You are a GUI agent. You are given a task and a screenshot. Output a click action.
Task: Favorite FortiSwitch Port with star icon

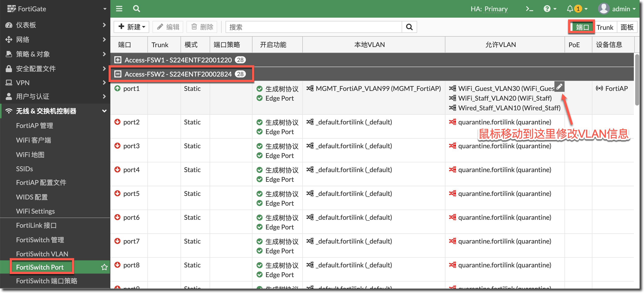pos(104,267)
